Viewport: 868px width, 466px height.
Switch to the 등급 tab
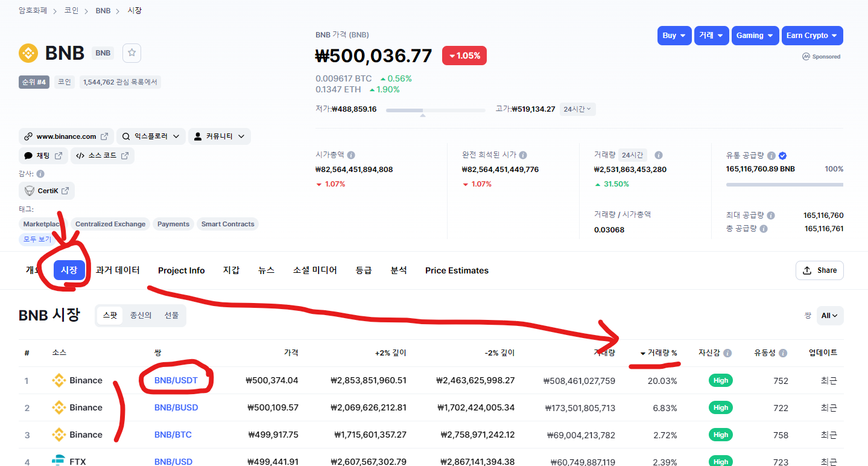coord(364,270)
